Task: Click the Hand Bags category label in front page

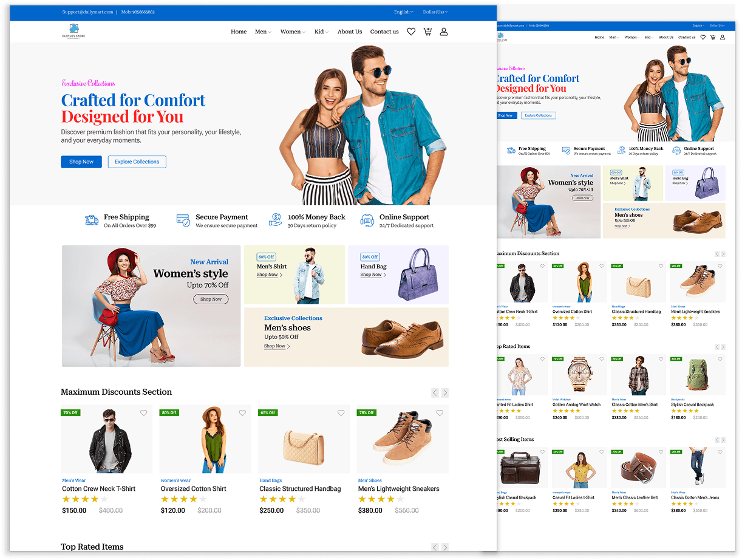Action: 271,480
